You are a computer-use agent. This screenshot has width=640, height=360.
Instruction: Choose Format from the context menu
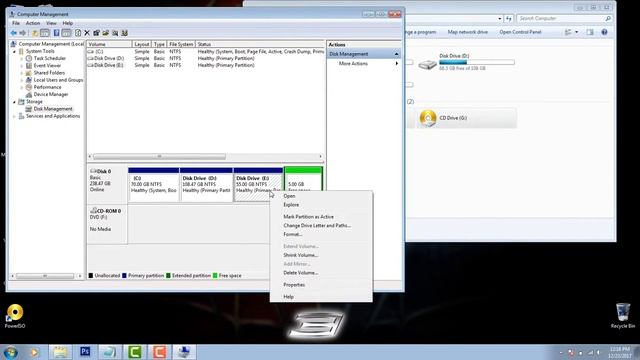pyautogui.click(x=321, y=234)
